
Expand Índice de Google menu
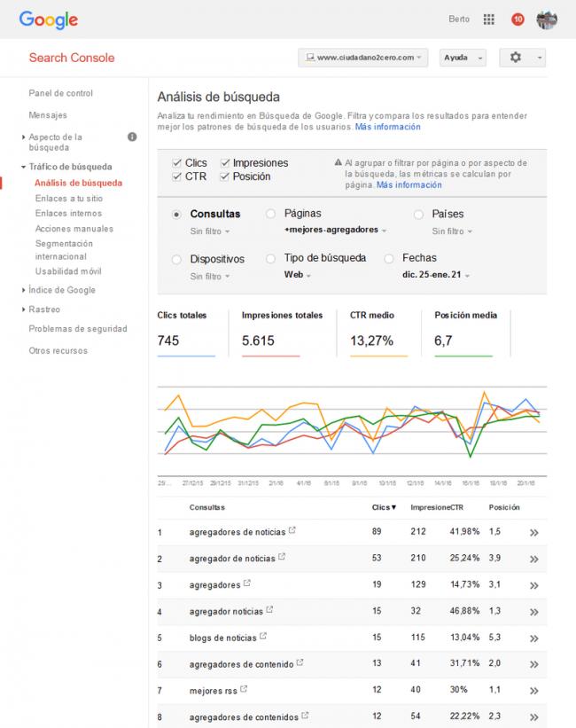click(24, 290)
